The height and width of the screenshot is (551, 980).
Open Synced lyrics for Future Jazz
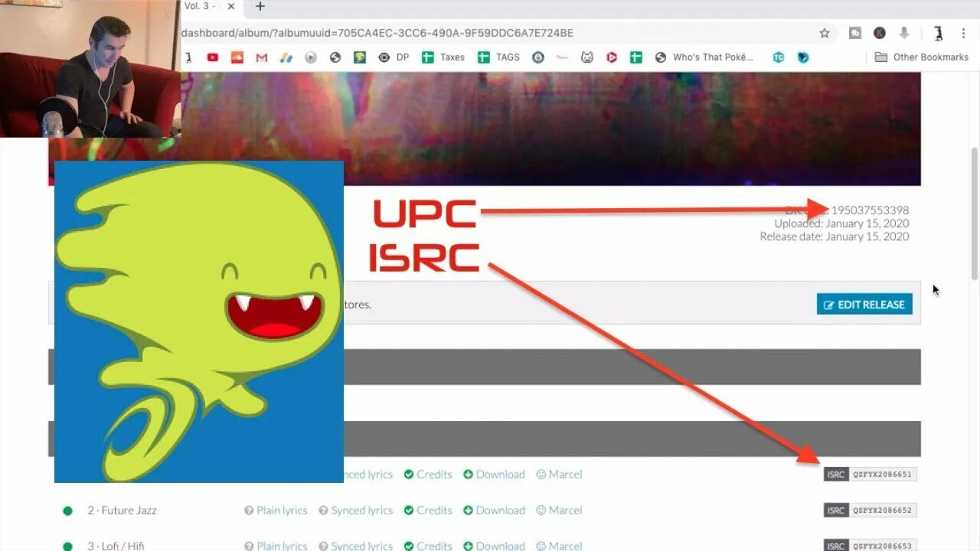tap(356, 510)
